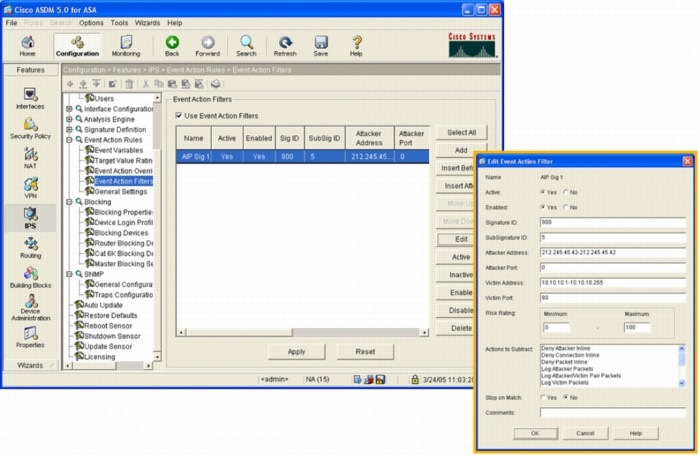Open the Monitoring toolbar icon

point(126,46)
